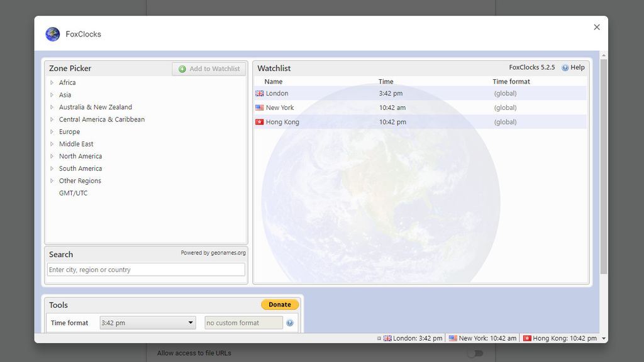
Task: Click the small icon before London in statusbar
Action: pyautogui.click(x=380, y=337)
